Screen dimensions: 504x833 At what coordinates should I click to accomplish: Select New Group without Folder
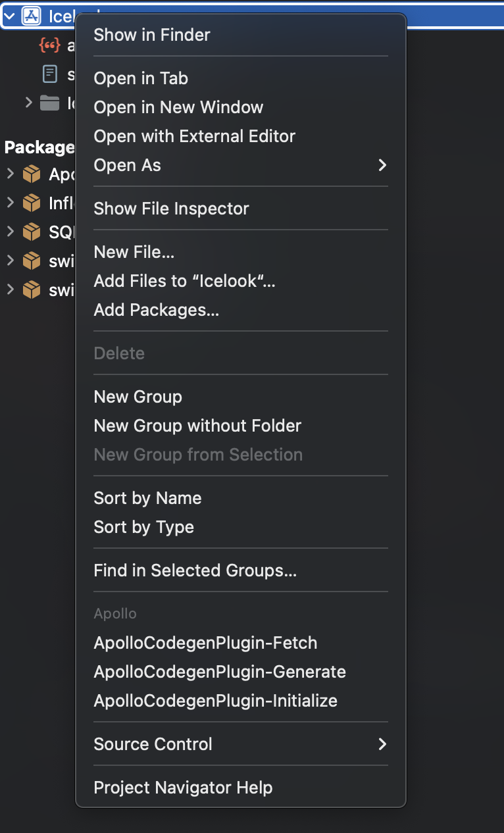241,426
